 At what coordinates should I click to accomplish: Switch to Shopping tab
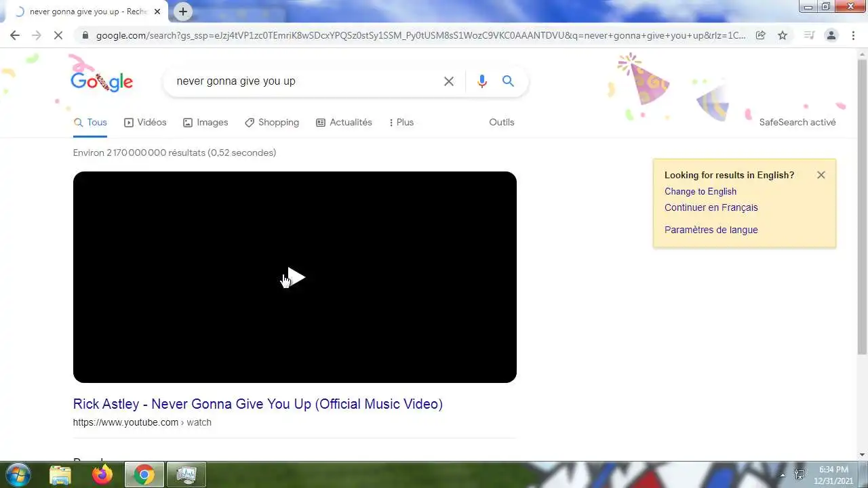(x=272, y=123)
